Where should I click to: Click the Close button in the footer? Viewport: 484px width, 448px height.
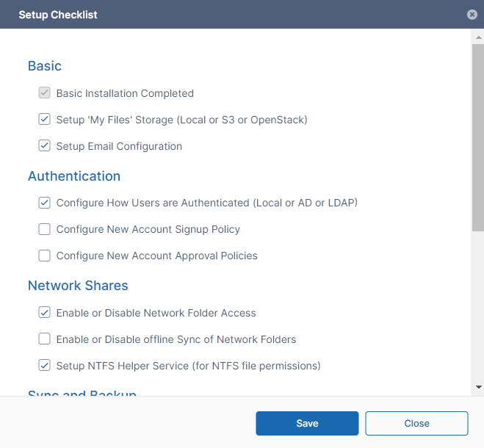point(416,423)
